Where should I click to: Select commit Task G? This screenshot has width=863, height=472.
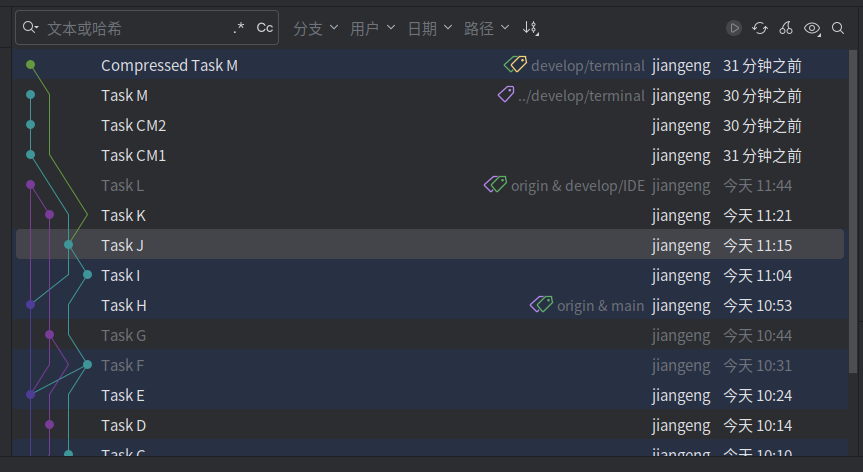click(430, 335)
